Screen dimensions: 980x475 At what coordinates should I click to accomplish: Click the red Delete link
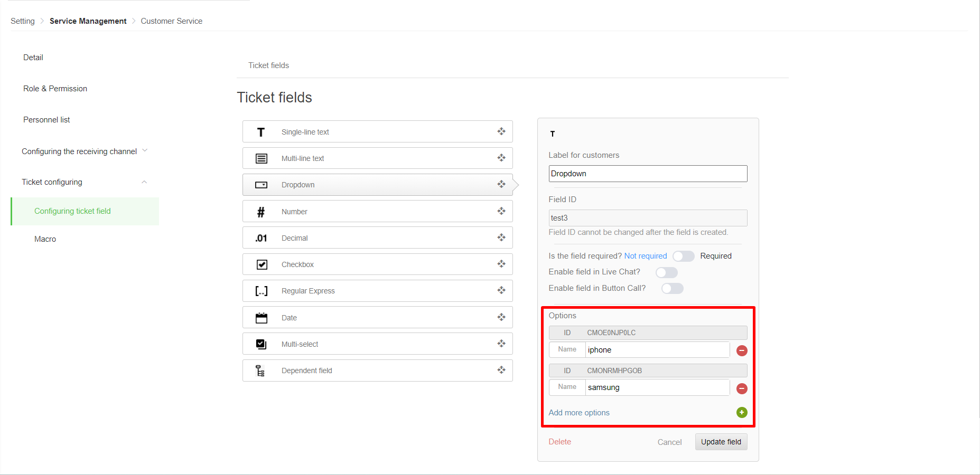coord(559,442)
